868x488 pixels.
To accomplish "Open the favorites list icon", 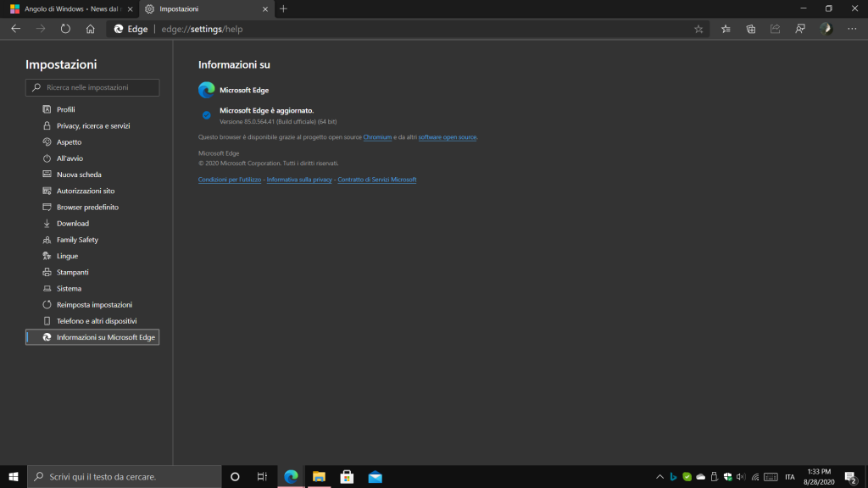I will (726, 29).
